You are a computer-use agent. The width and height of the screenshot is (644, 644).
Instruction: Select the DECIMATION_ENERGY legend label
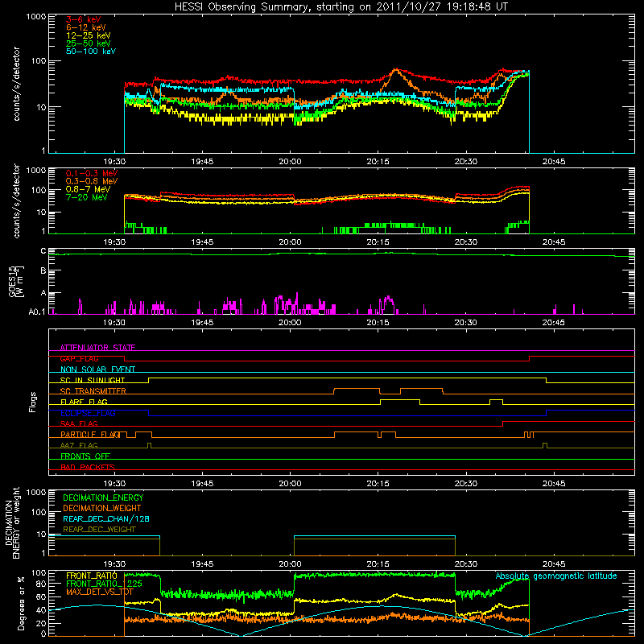point(103,497)
